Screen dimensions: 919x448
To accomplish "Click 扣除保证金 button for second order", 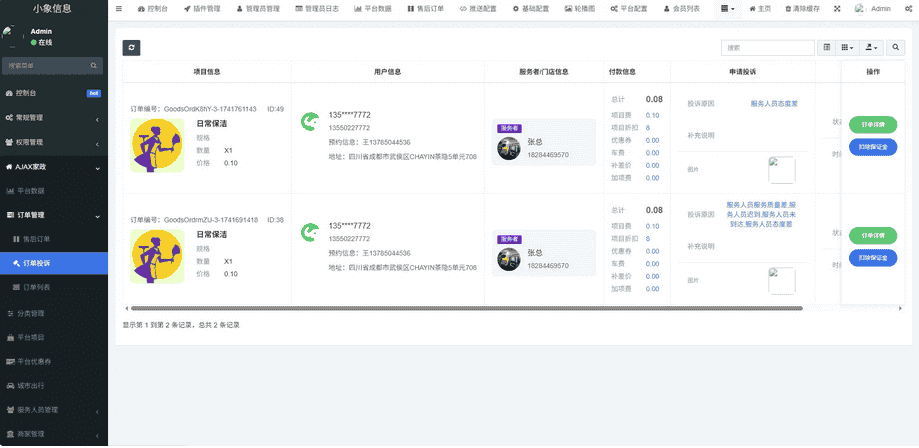I will tap(872, 258).
